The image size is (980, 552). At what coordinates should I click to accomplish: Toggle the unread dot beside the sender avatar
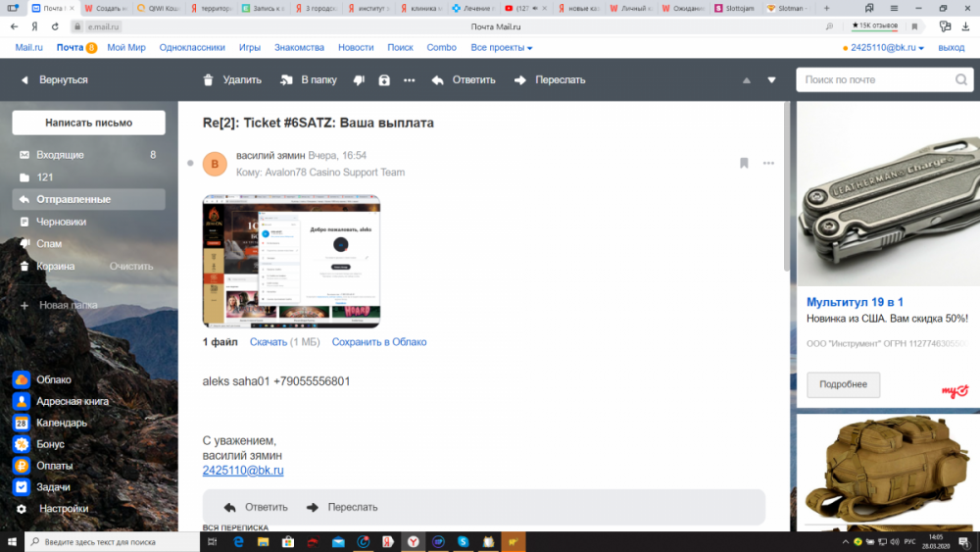pos(190,163)
